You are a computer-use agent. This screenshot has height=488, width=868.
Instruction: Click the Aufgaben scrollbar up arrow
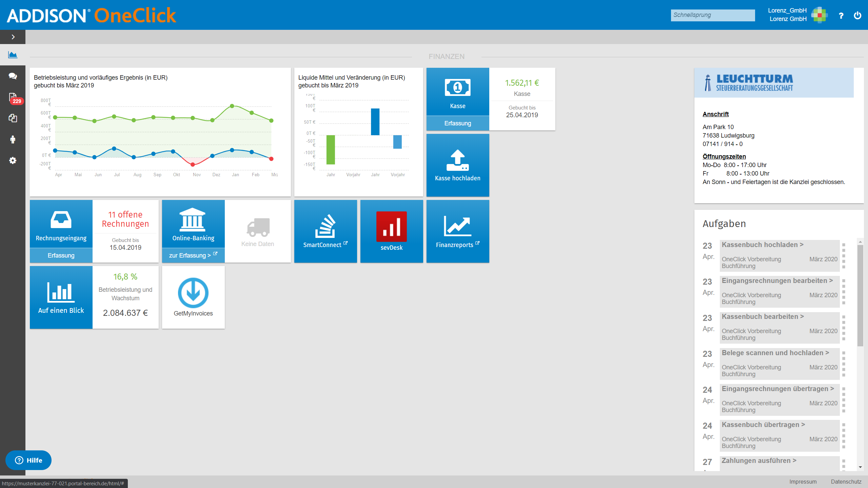[x=860, y=242]
